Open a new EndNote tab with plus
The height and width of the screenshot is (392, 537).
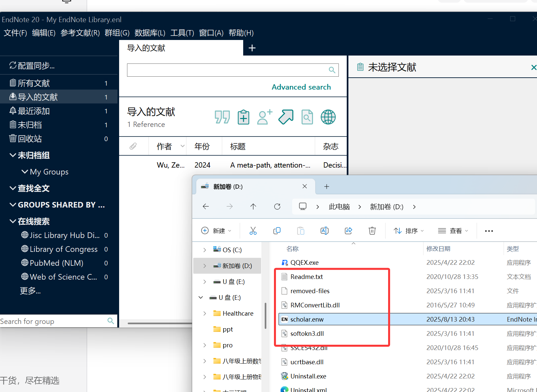click(252, 48)
